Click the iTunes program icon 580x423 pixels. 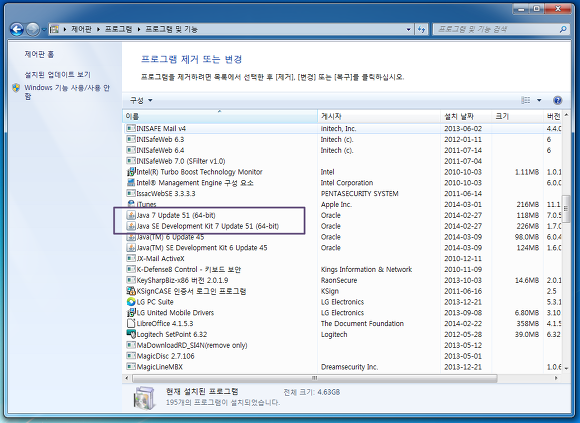131,204
